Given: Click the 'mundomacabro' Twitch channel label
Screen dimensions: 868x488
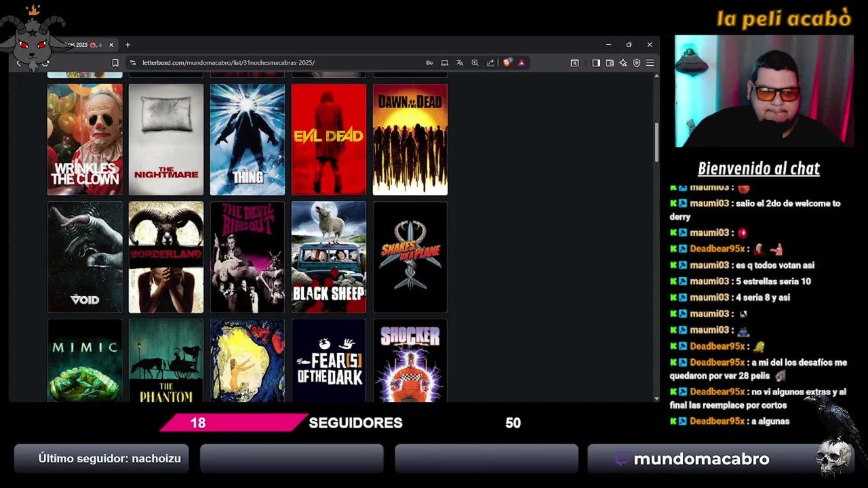Looking at the screenshot, I should pyautogui.click(x=701, y=460).
